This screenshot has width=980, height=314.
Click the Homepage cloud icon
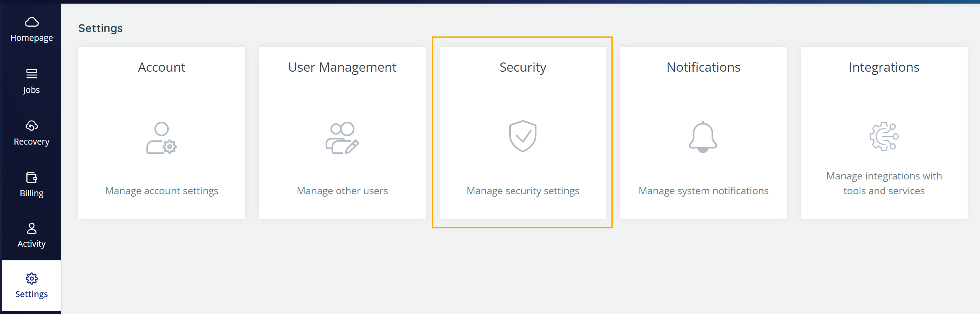32,22
